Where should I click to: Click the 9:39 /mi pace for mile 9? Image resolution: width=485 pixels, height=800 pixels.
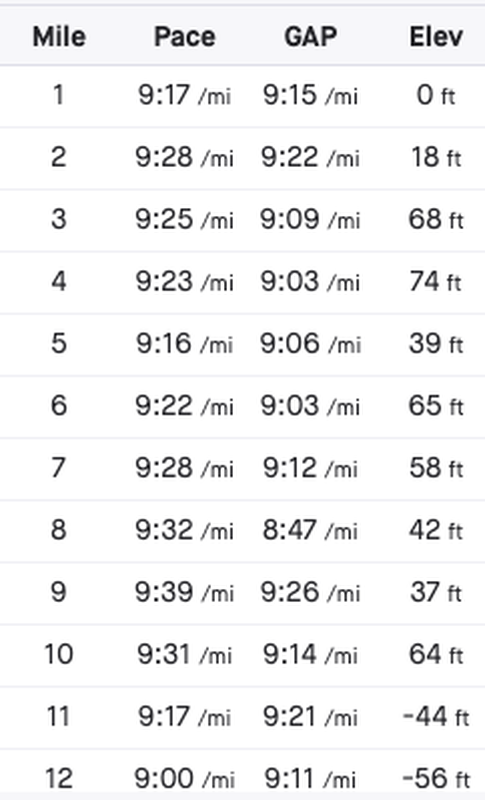pyautogui.click(x=185, y=593)
